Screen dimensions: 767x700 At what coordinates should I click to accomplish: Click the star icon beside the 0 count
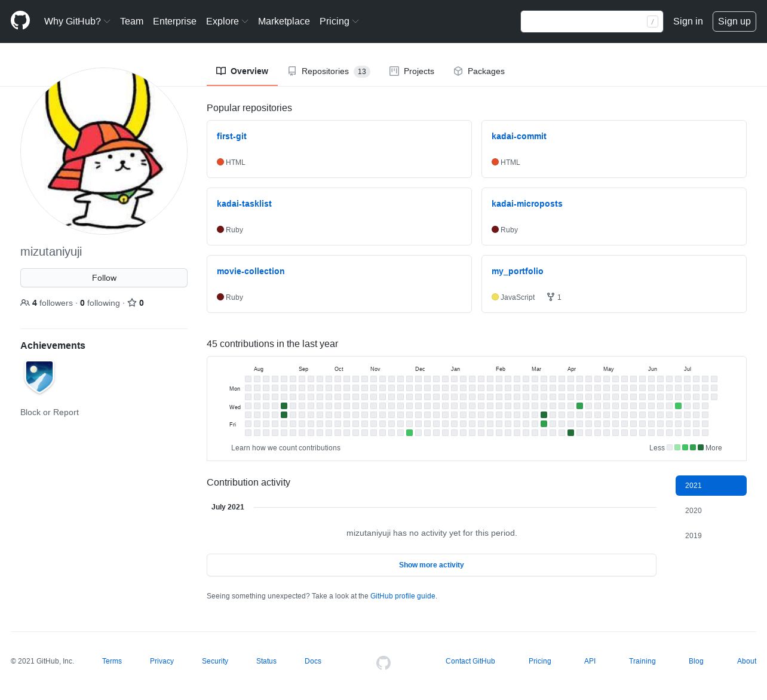click(x=132, y=303)
